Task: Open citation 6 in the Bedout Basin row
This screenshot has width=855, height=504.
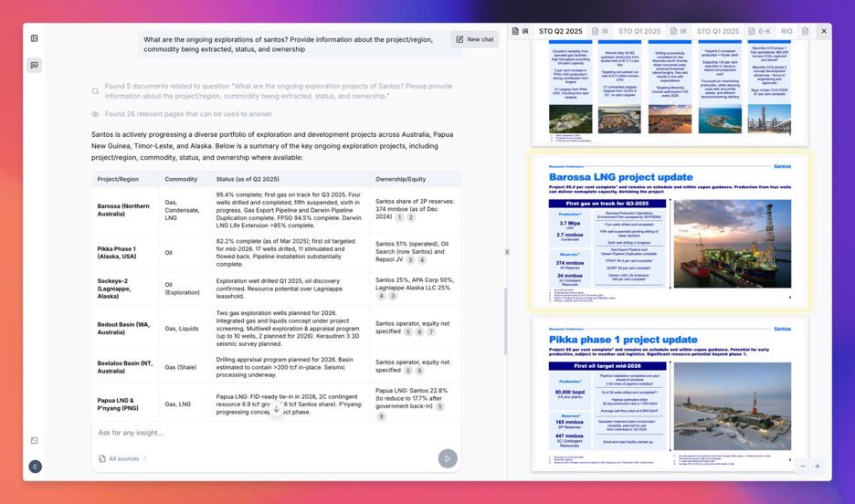Action: point(419,331)
